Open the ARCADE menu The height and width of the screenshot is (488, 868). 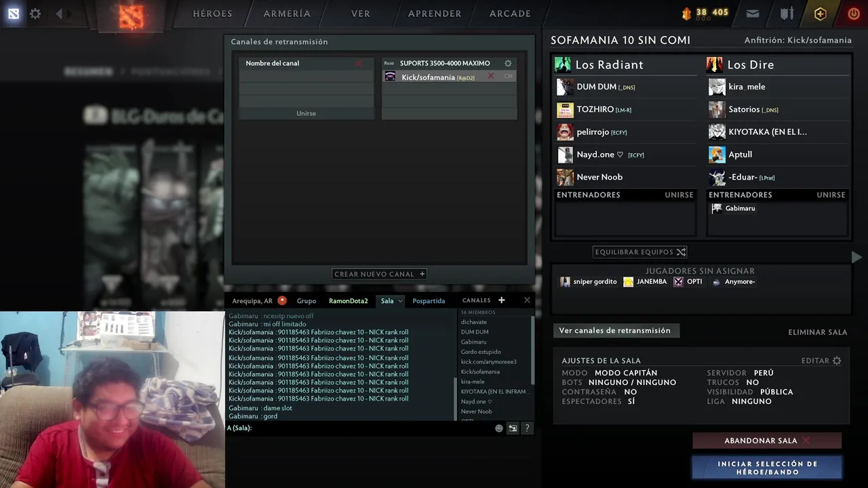510,14
